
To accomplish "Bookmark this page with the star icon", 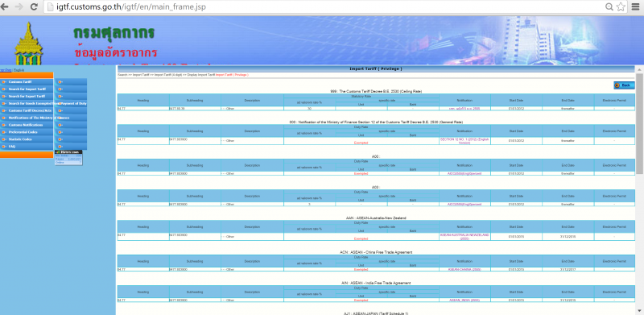I will (621, 6).
